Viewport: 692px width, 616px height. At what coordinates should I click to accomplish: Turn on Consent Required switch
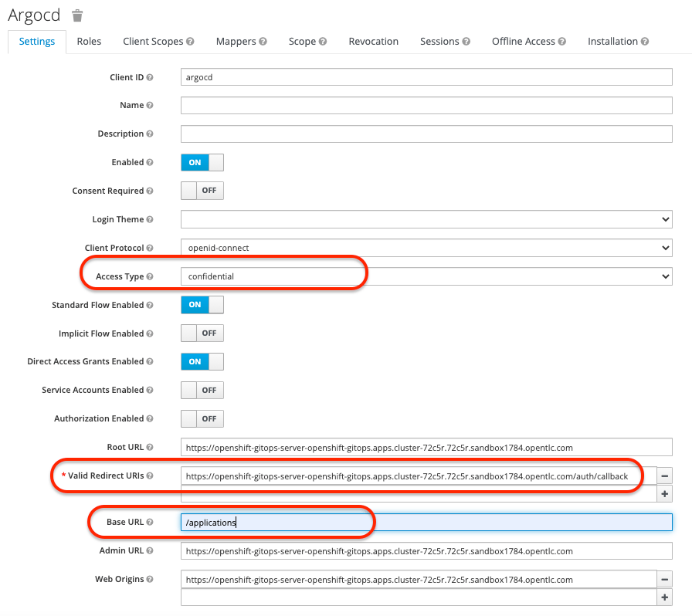(x=202, y=191)
